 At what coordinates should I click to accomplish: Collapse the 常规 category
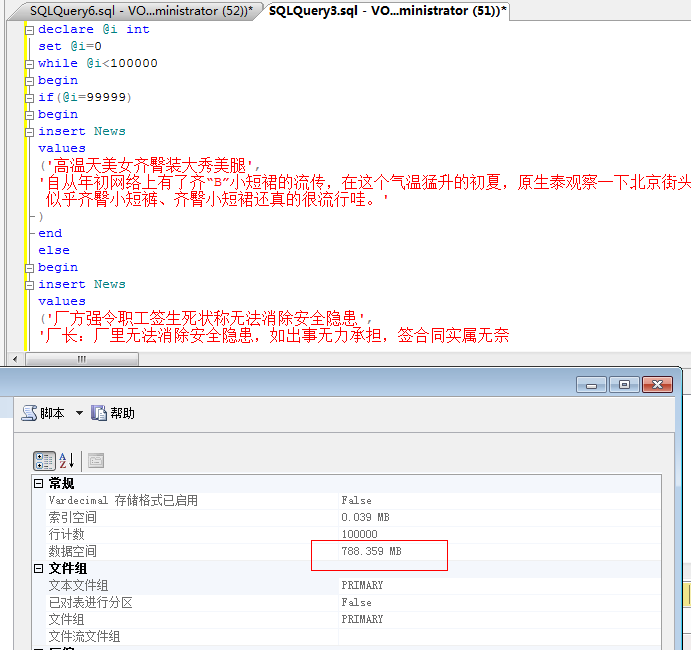pyautogui.click(x=38, y=484)
